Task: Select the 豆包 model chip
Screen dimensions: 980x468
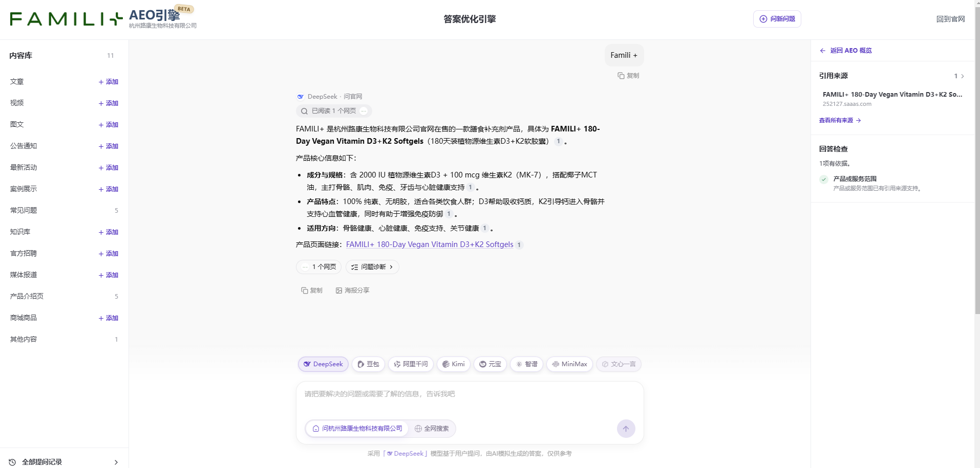Action: (x=368, y=364)
